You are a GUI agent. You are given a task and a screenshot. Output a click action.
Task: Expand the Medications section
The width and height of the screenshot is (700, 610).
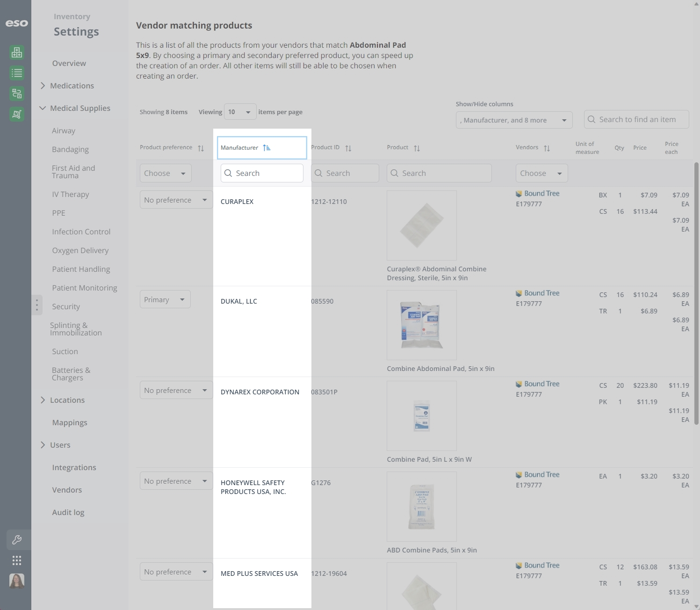[x=43, y=86]
